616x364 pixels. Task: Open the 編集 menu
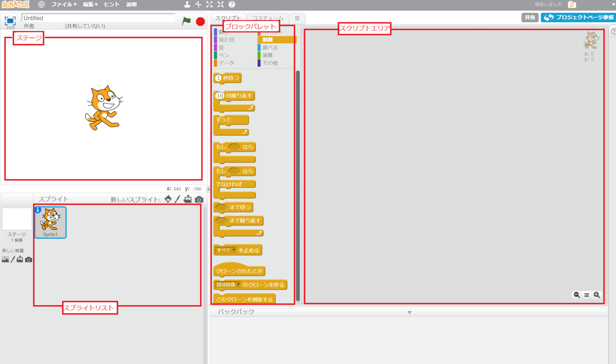tap(90, 5)
